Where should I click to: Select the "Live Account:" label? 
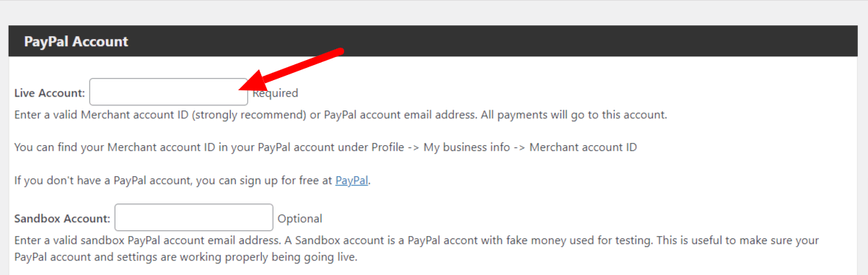point(50,93)
